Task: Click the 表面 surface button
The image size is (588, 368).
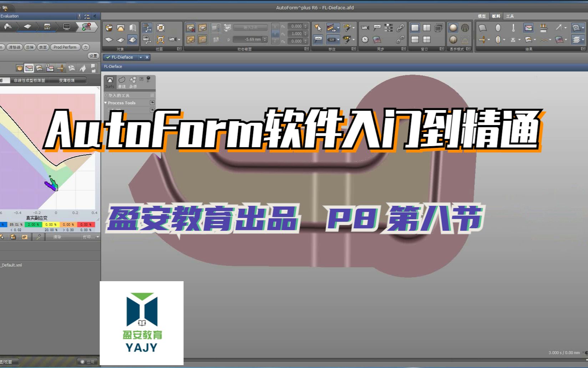Action: pos(43,47)
